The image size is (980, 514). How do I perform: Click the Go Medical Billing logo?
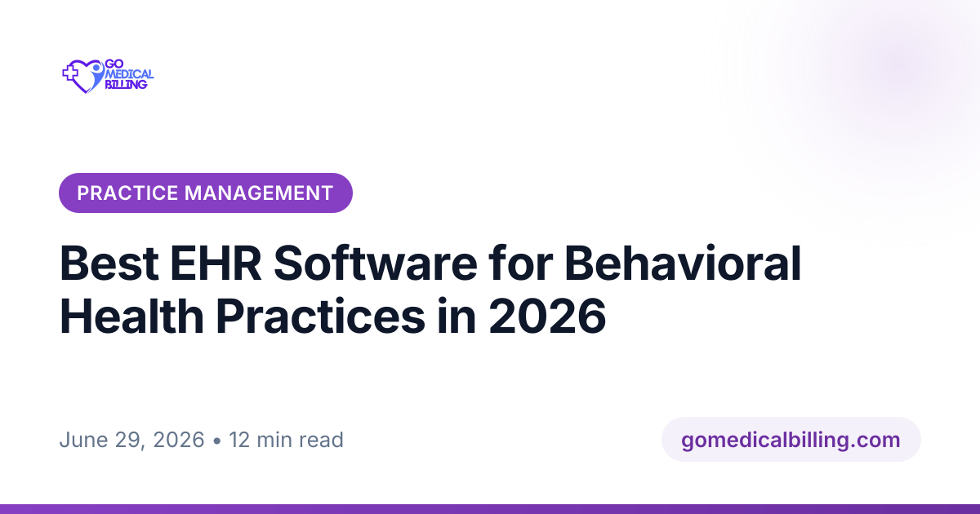(108, 75)
